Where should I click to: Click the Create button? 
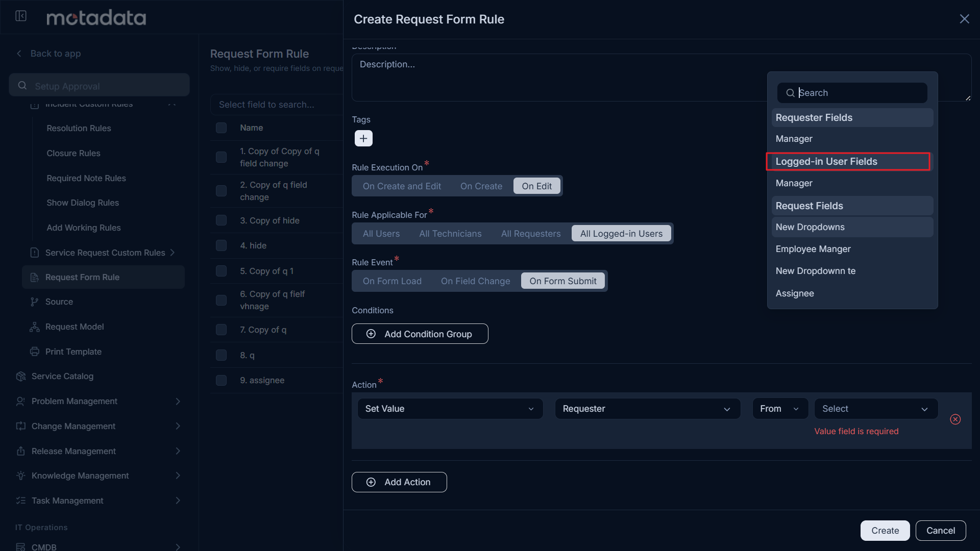(885, 531)
